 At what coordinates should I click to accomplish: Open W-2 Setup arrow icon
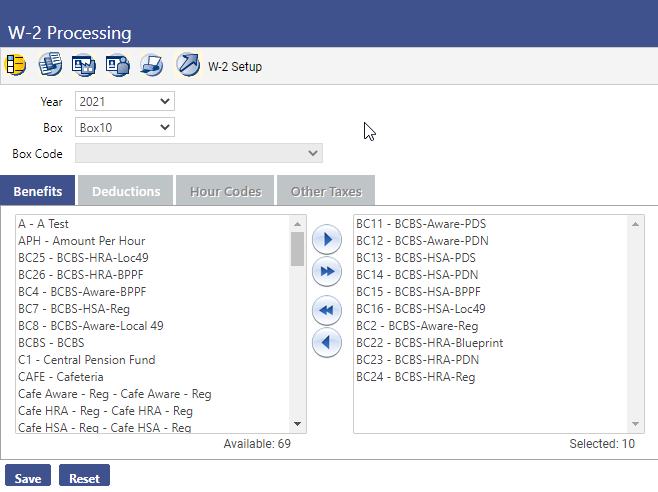point(188,66)
